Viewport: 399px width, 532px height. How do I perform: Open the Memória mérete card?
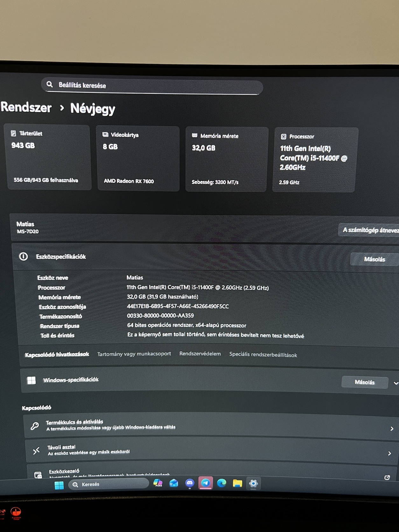pos(227,159)
